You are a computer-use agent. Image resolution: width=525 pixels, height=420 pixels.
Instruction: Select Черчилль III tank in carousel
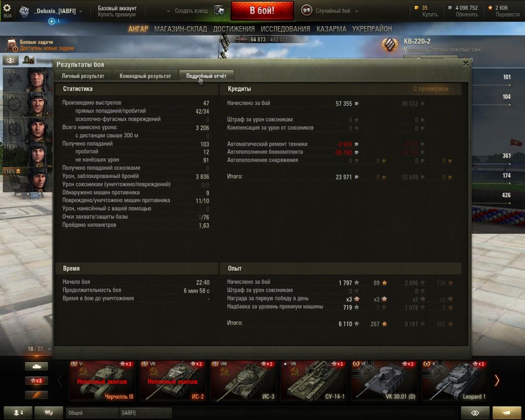(101, 381)
